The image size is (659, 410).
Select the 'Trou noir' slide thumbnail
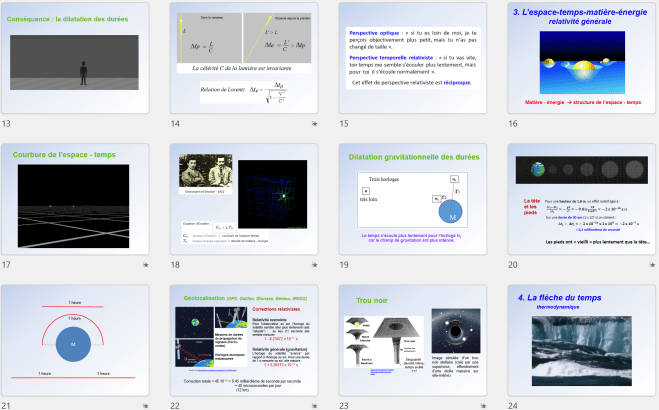pyautogui.click(x=414, y=340)
